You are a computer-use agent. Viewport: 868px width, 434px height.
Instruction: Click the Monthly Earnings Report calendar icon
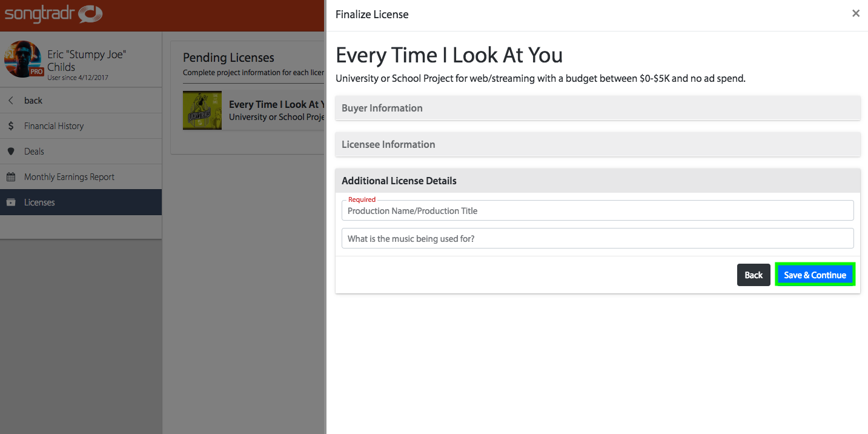[11, 177]
